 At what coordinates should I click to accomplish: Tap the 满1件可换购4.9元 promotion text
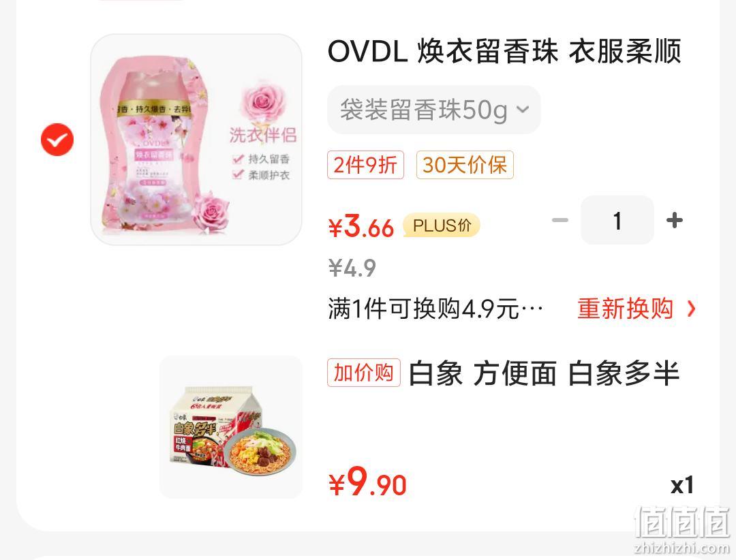pyautogui.click(x=435, y=309)
